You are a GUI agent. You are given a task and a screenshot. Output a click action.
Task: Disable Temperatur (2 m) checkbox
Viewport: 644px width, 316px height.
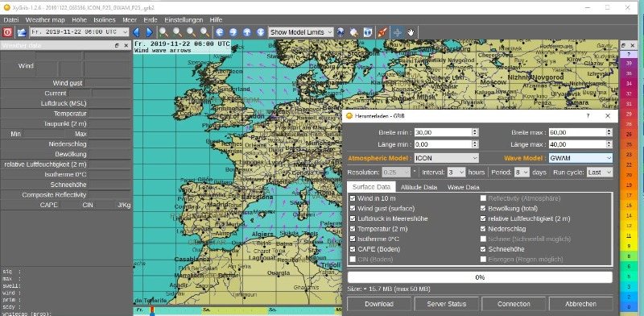point(353,229)
